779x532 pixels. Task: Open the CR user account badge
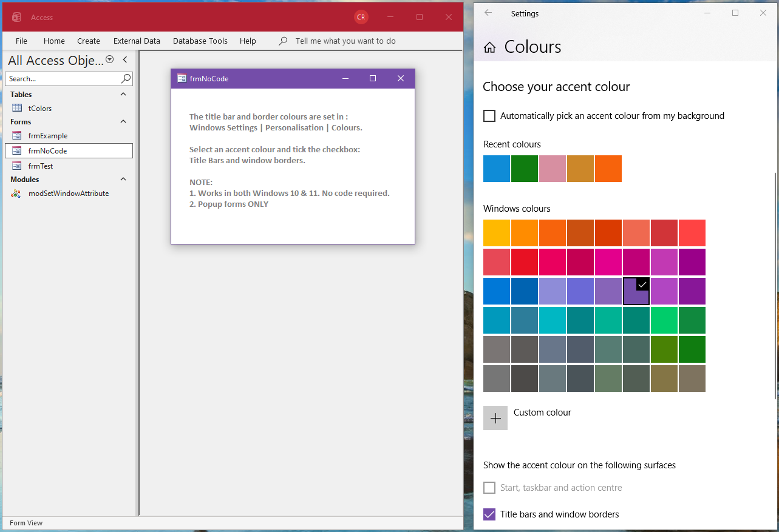361,17
